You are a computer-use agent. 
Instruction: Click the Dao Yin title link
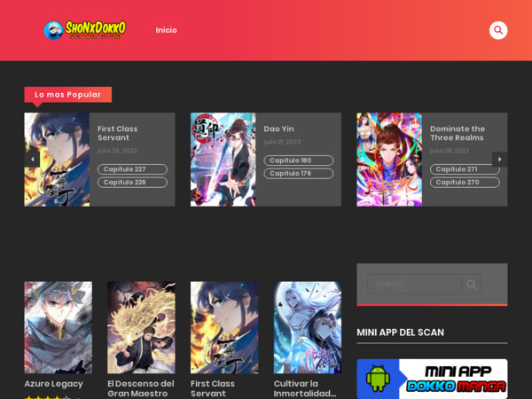[279, 129]
